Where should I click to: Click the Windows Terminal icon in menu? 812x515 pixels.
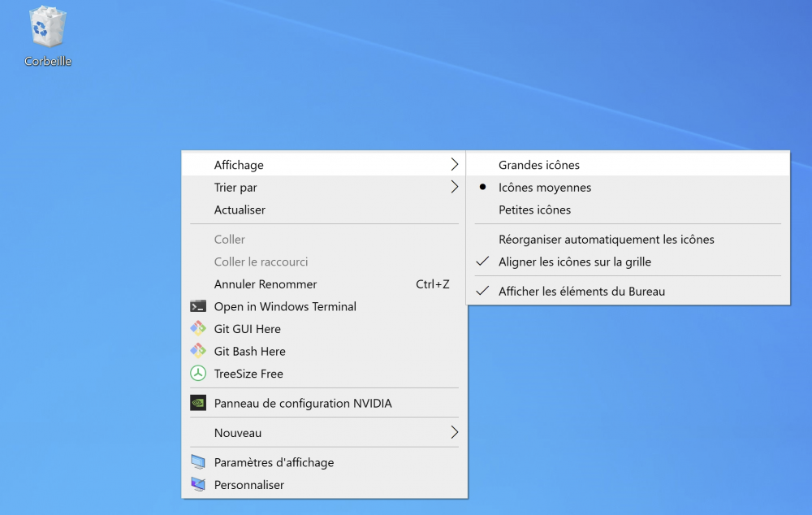pos(198,306)
